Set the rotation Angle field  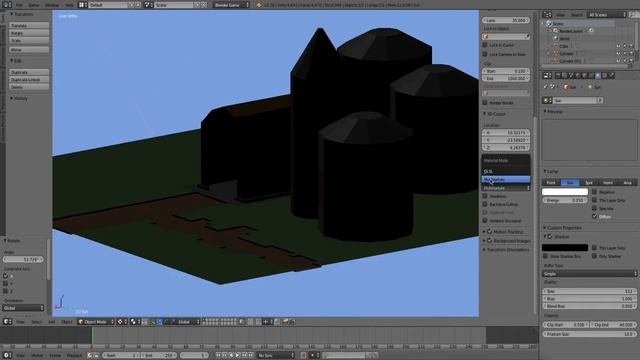click(x=23, y=259)
